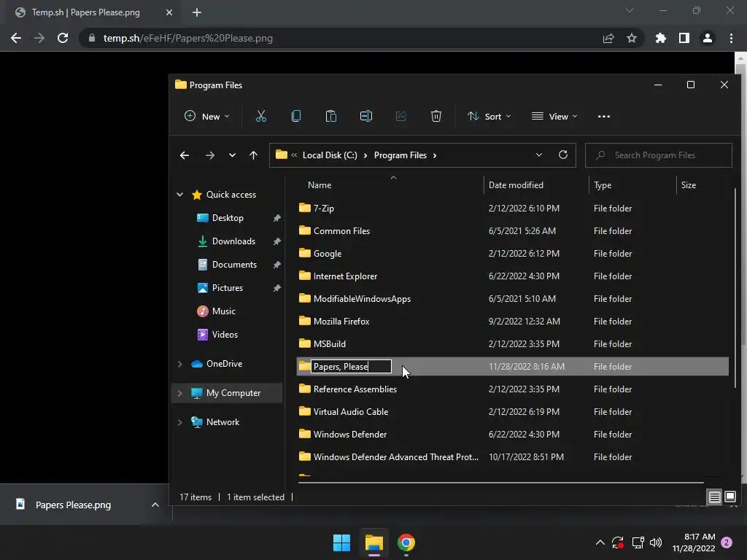Go back in File Explorer navigation
Image resolution: width=747 pixels, height=560 pixels.
(x=185, y=155)
